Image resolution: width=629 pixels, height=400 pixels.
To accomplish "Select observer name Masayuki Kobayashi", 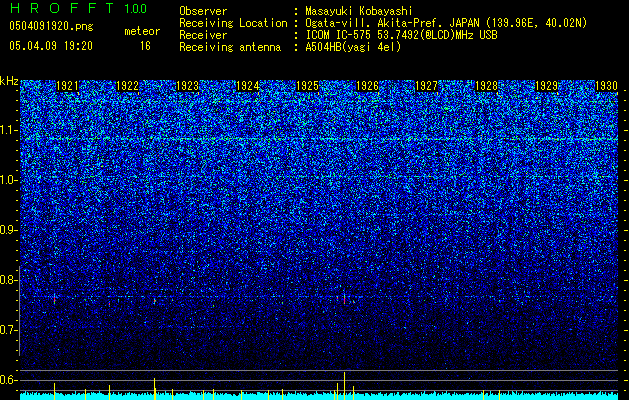I will pos(358,11).
